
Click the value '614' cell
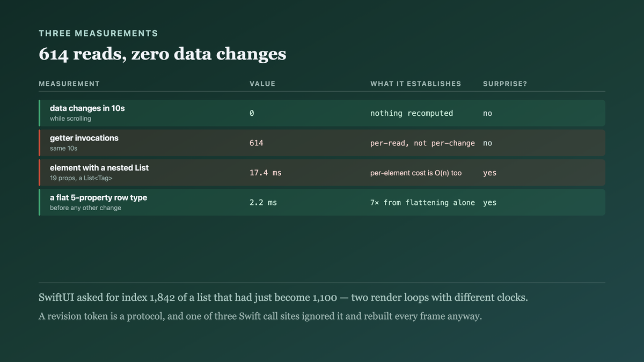pos(257,143)
